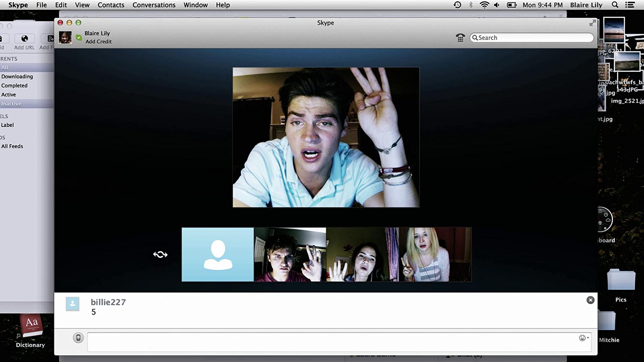Open the Spotlight search magnifier
This screenshot has height=362, width=644.
tap(615, 5)
